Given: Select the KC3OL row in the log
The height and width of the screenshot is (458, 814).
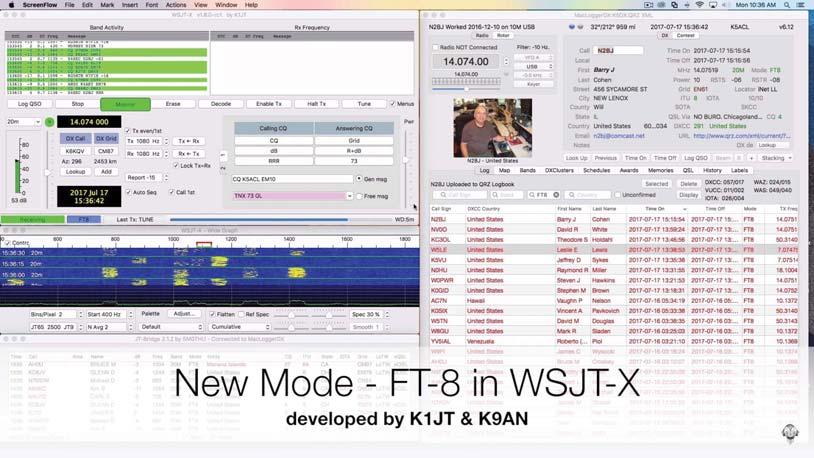Looking at the screenshot, I should (x=614, y=239).
